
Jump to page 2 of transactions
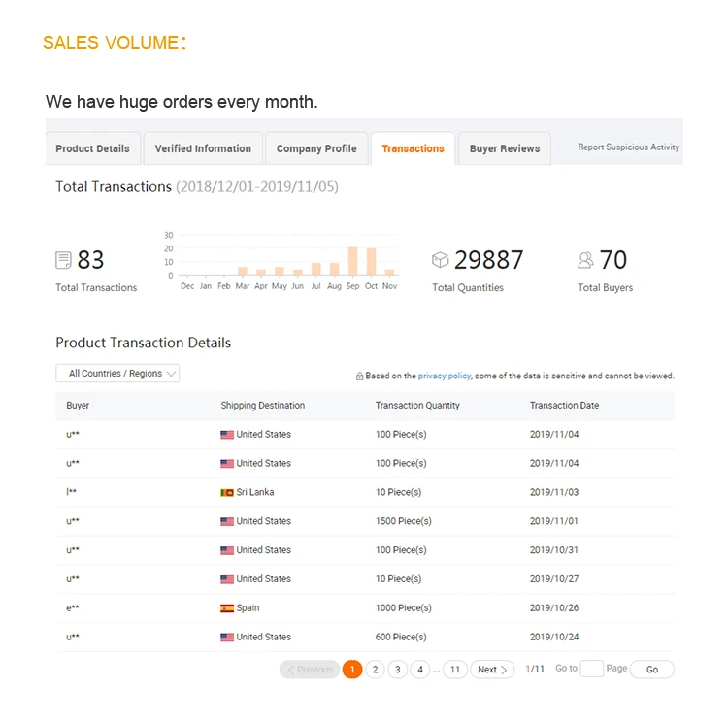(x=375, y=670)
